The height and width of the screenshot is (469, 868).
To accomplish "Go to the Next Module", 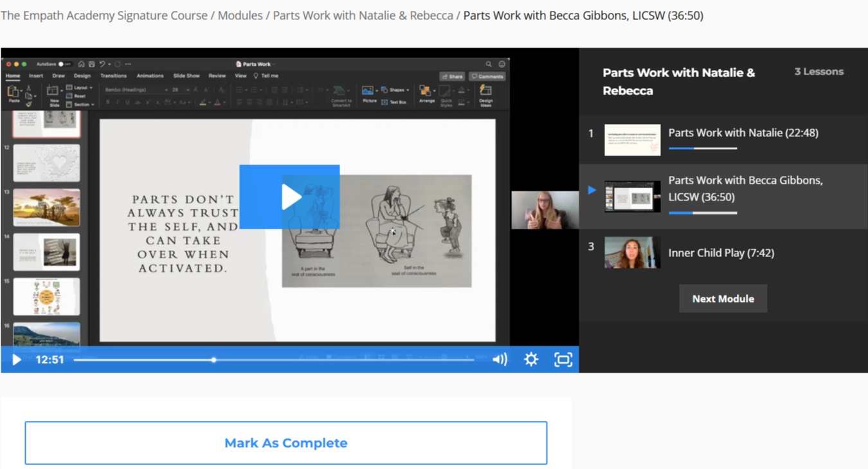I will coord(723,299).
